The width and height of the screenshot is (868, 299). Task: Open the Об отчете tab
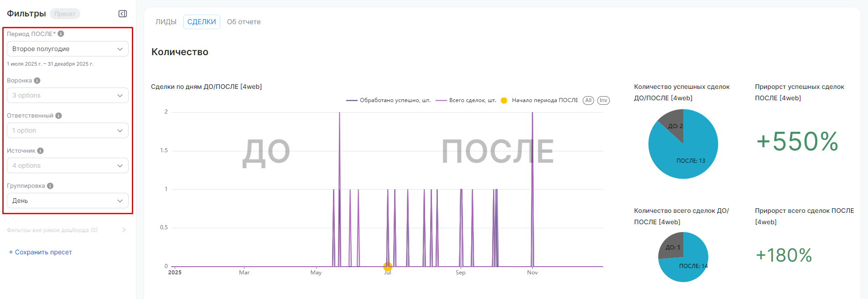(244, 22)
